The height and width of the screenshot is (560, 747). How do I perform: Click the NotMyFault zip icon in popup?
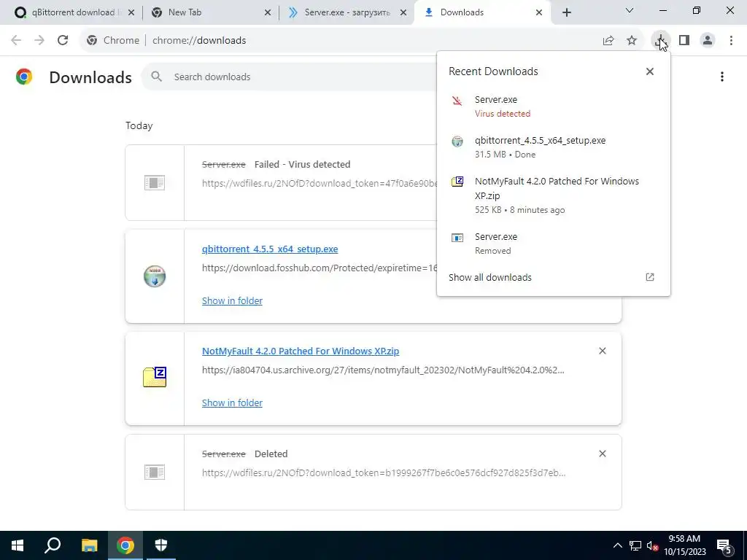pos(457,182)
